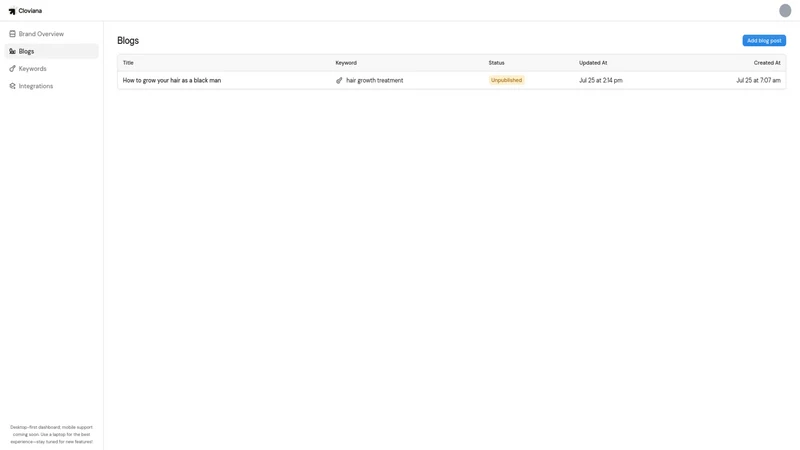The height and width of the screenshot is (450, 800).
Task: Click the 'Jul 25 at 7:07 am' created cell
Action: coord(758,80)
